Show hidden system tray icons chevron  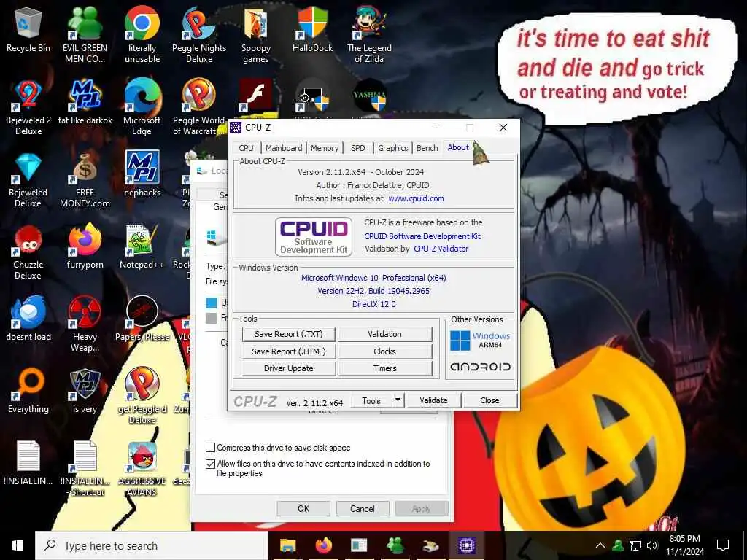(x=600, y=545)
